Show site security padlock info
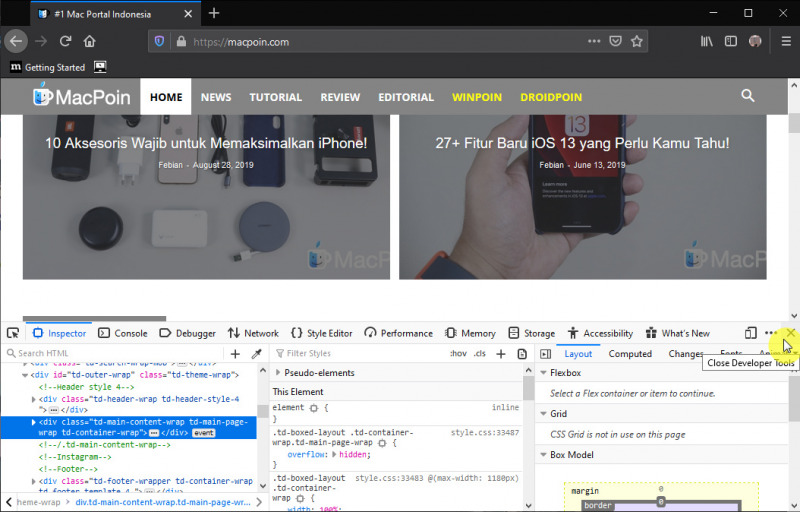 pos(181,41)
